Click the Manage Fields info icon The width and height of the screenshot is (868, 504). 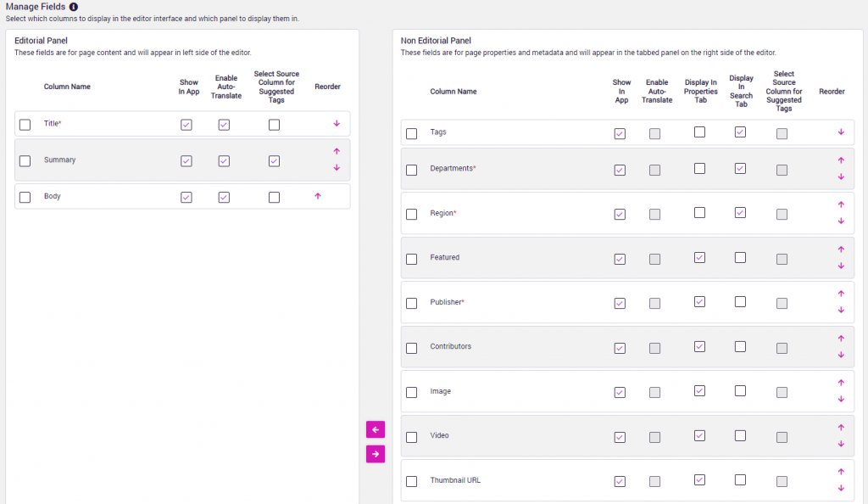tap(74, 7)
